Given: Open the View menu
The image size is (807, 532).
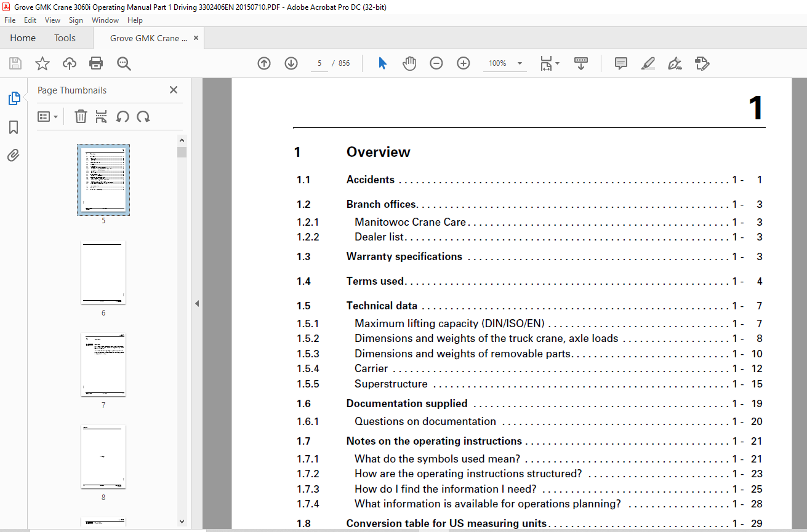Looking at the screenshot, I should click(x=52, y=20).
